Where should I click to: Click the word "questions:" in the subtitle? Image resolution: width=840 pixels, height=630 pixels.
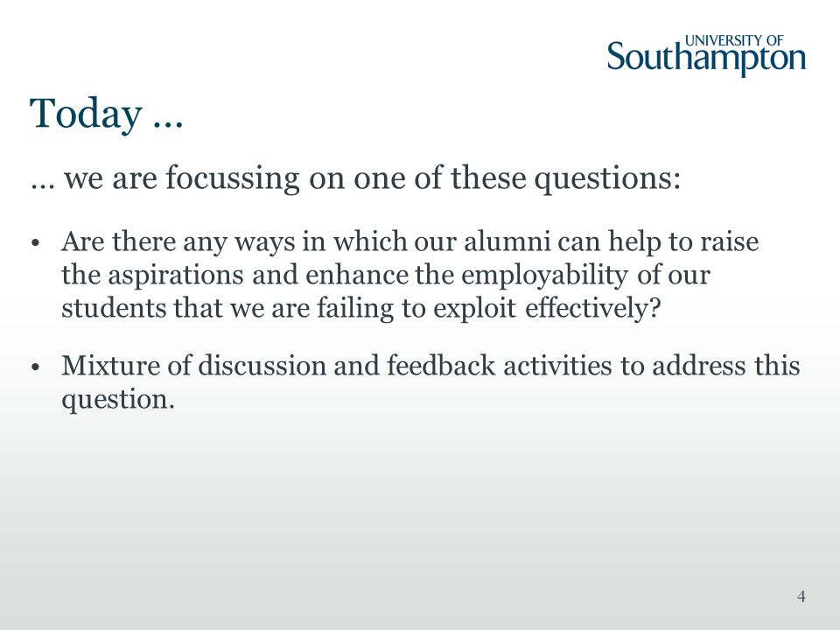click(607, 179)
